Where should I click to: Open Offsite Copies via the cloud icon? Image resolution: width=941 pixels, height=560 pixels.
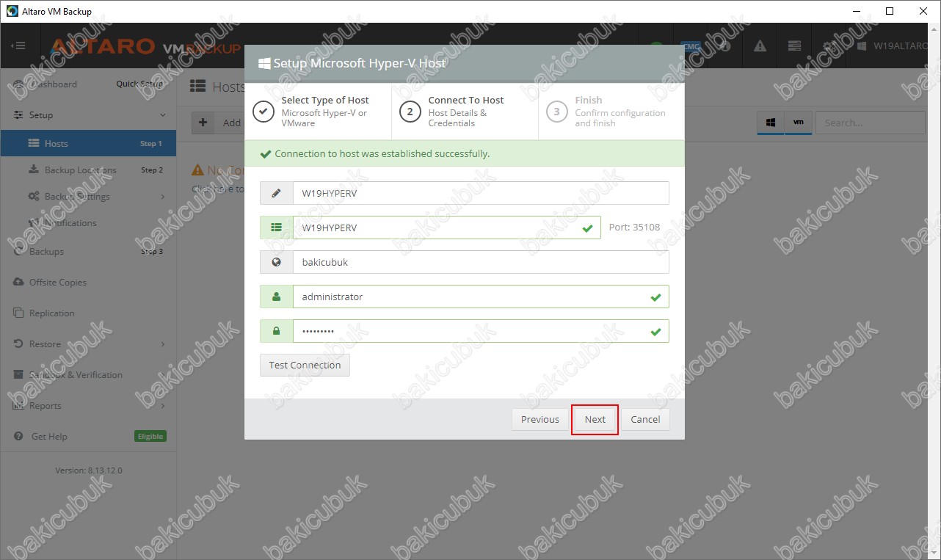point(19,283)
